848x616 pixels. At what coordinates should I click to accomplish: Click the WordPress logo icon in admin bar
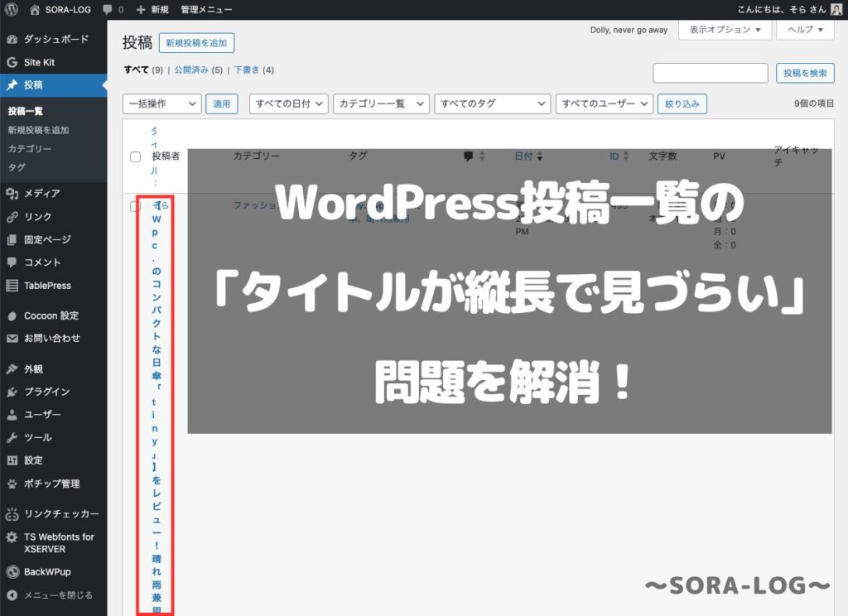coord(12,9)
